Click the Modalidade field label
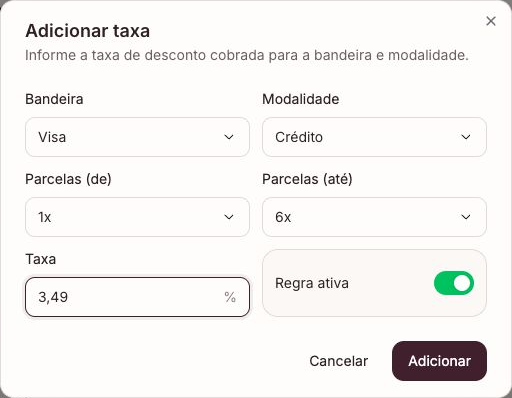512x398 pixels. pos(301,99)
